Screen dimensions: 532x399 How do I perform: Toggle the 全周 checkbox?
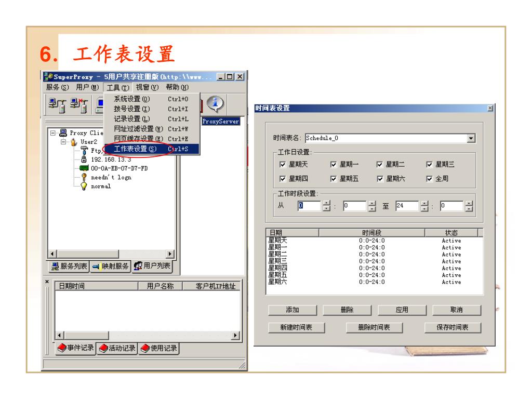tap(430, 179)
